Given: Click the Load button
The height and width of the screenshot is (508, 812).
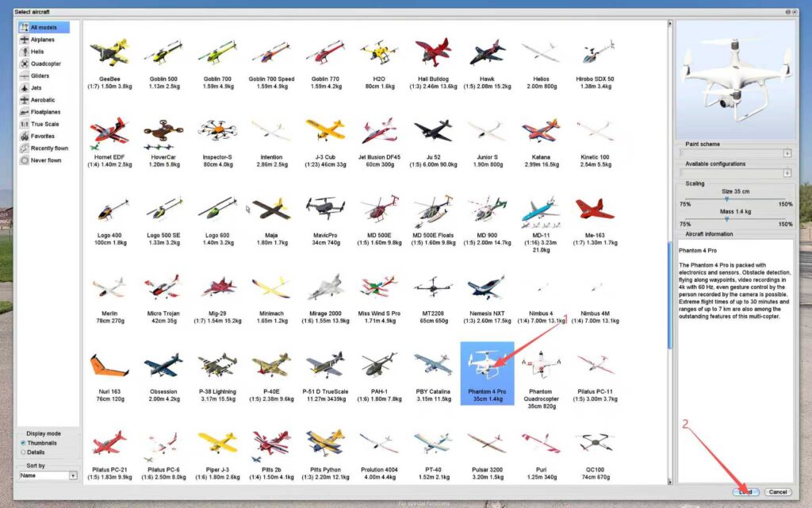Looking at the screenshot, I should pyautogui.click(x=745, y=492).
